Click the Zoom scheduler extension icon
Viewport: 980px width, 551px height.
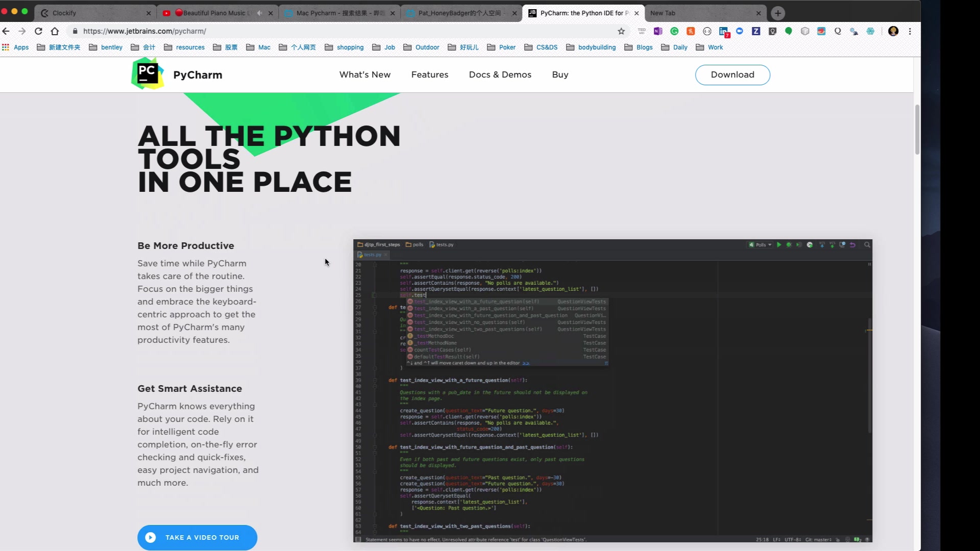pyautogui.click(x=740, y=31)
